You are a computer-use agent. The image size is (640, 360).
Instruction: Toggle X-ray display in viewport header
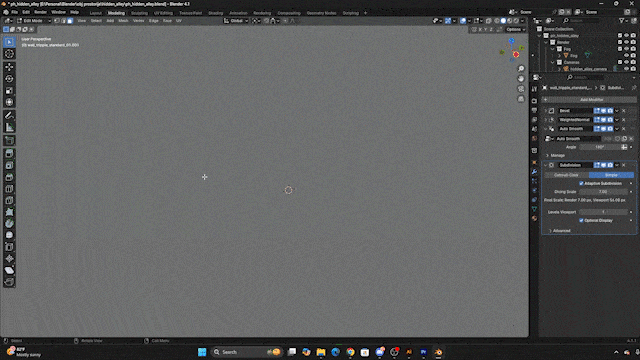(489, 21)
